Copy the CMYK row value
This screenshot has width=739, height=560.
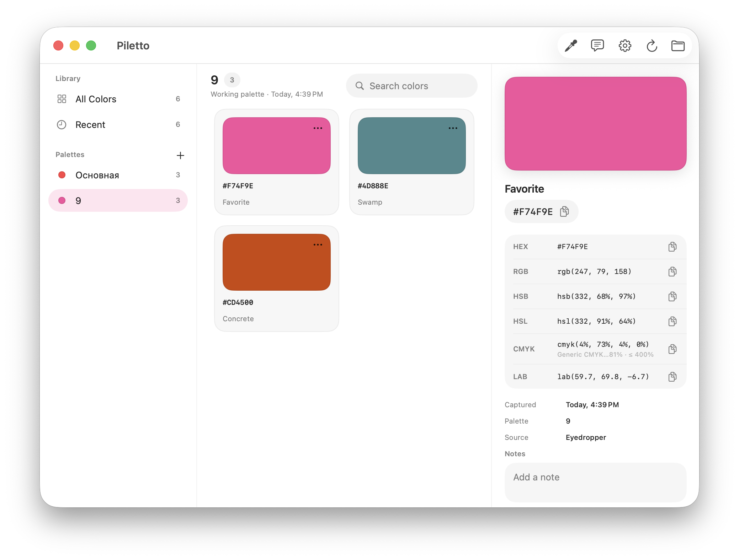point(672,349)
